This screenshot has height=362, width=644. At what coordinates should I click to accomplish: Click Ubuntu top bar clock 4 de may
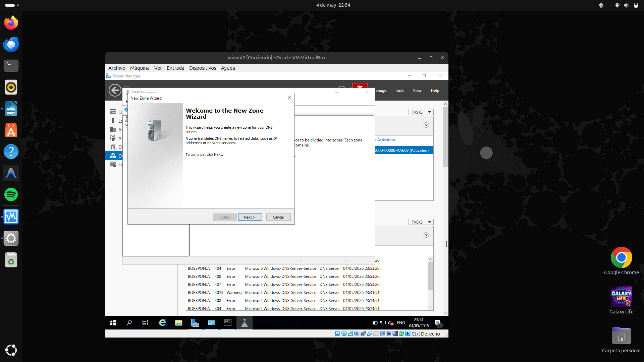pyautogui.click(x=333, y=5)
